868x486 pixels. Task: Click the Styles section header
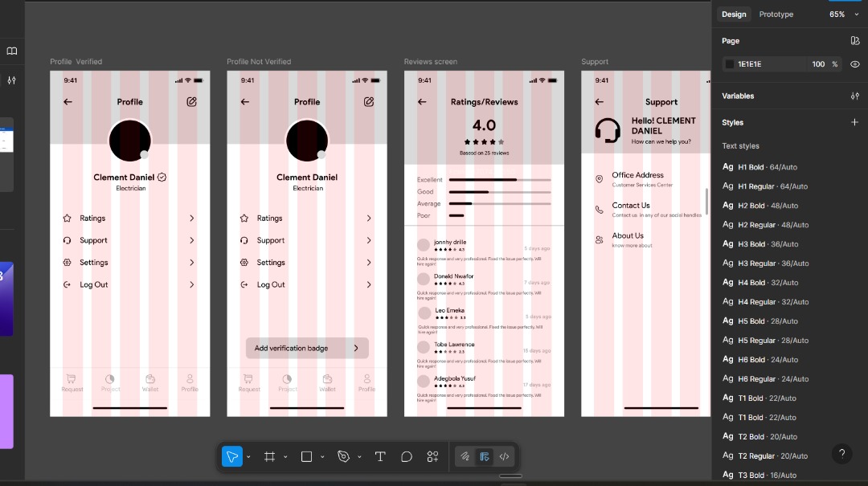(x=732, y=122)
